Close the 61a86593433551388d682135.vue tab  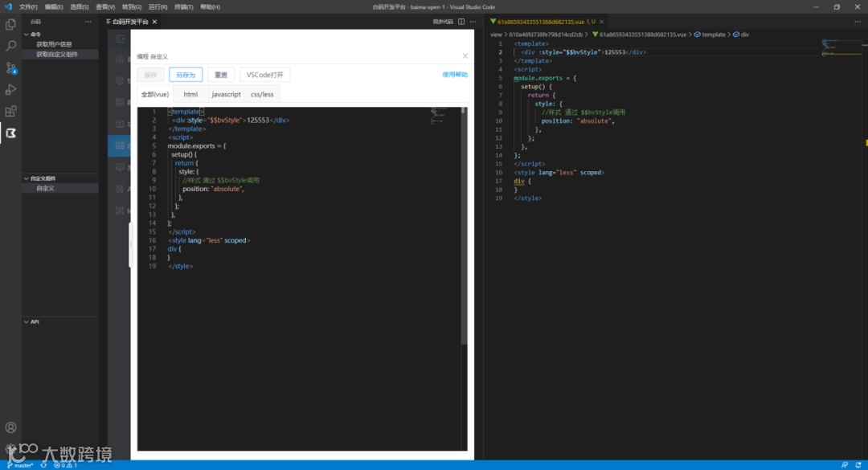click(602, 22)
